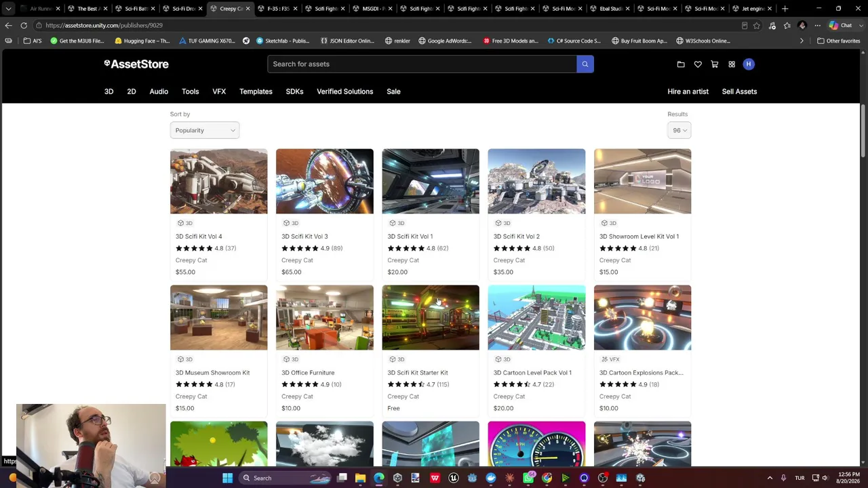Click the 3D Showroom Level Kit Vol 1 thumbnail
This screenshot has height=488, width=868.
point(642,181)
